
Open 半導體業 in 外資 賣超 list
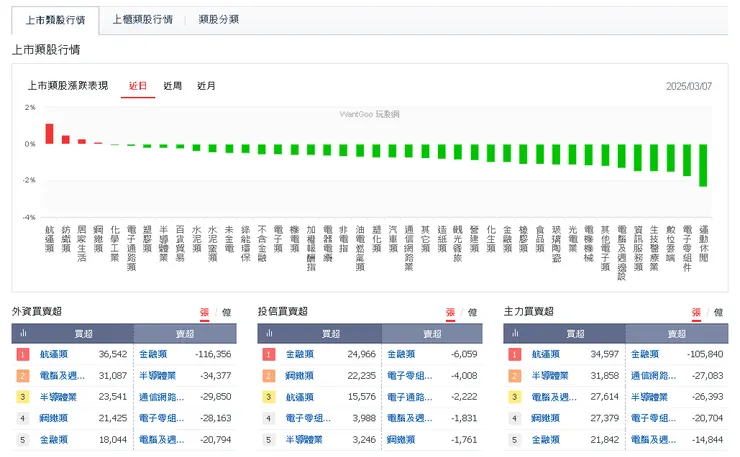[158, 376]
